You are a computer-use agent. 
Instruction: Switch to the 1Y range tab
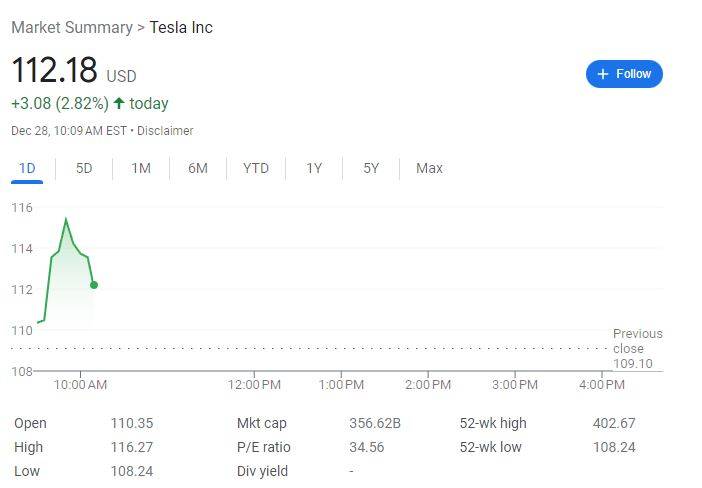(x=314, y=168)
